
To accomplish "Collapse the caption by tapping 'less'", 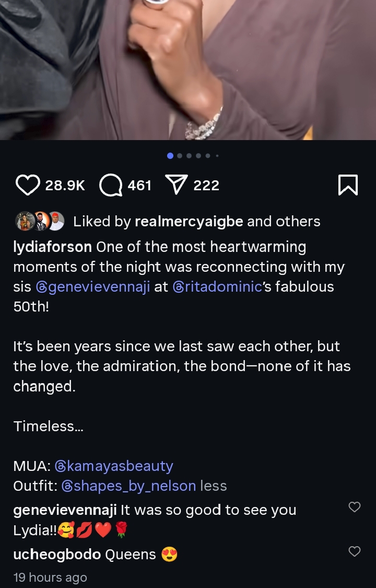I will (214, 486).
